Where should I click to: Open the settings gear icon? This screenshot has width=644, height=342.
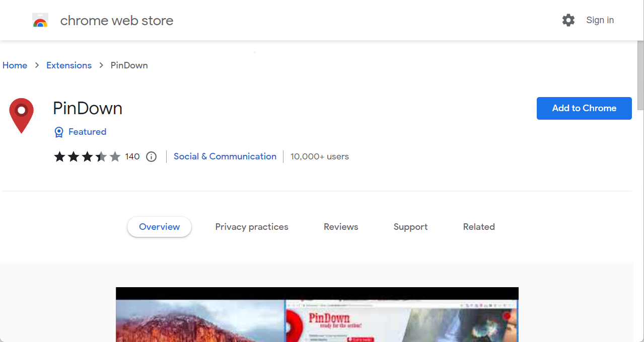[x=568, y=20]
